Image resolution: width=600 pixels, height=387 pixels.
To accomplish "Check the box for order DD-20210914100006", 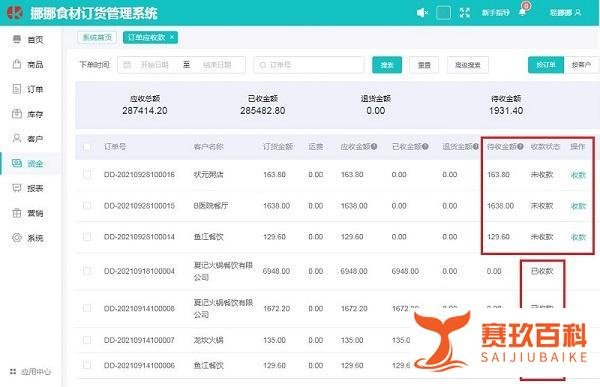I will (87, 365).
